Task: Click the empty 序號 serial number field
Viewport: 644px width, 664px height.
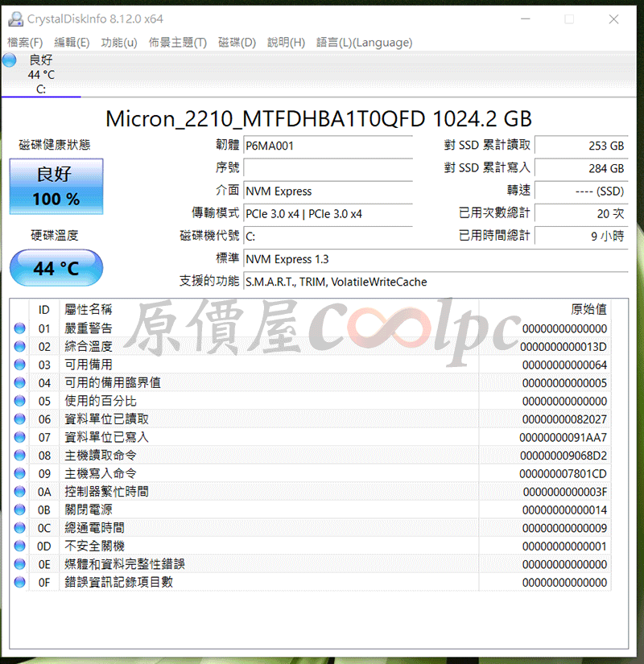Action: 328,168
